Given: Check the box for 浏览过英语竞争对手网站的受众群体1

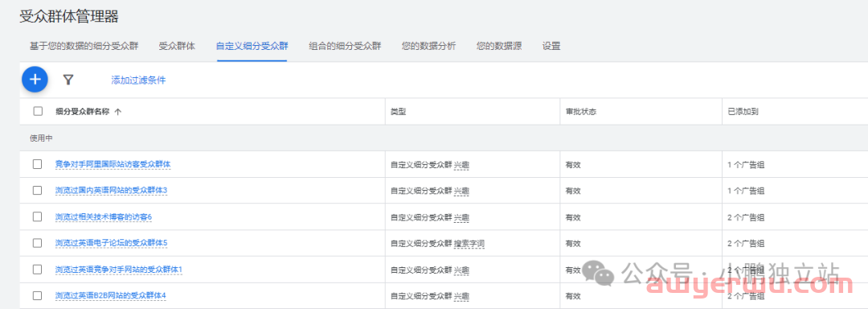Looking at the screenshot, I should point(38,269).
